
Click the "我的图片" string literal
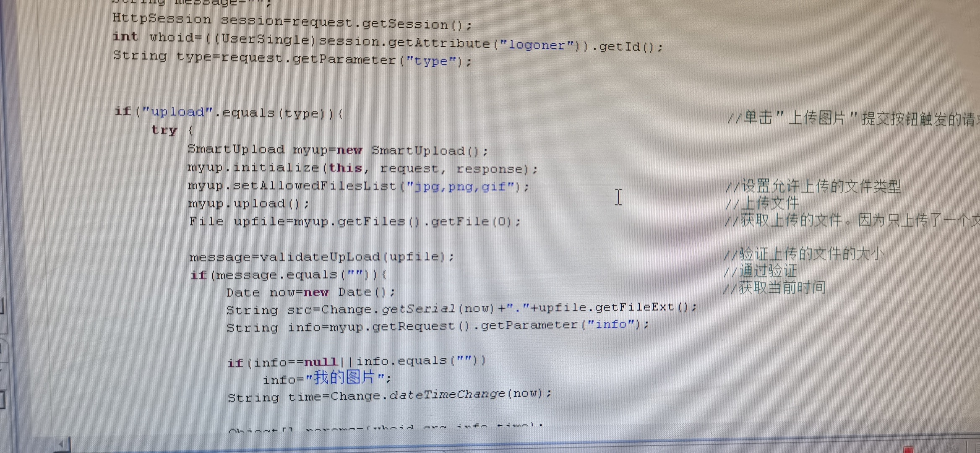click(x=345, y=378)
